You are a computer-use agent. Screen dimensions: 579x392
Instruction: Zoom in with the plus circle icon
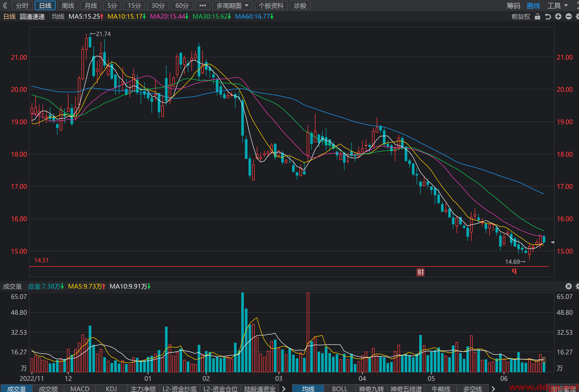pyautogui.click(x=558, y=17)
